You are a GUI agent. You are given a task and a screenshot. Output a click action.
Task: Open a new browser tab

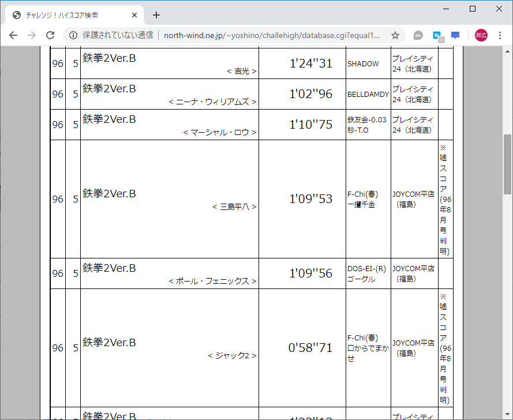pyautogui.click(x=156, y=15)
